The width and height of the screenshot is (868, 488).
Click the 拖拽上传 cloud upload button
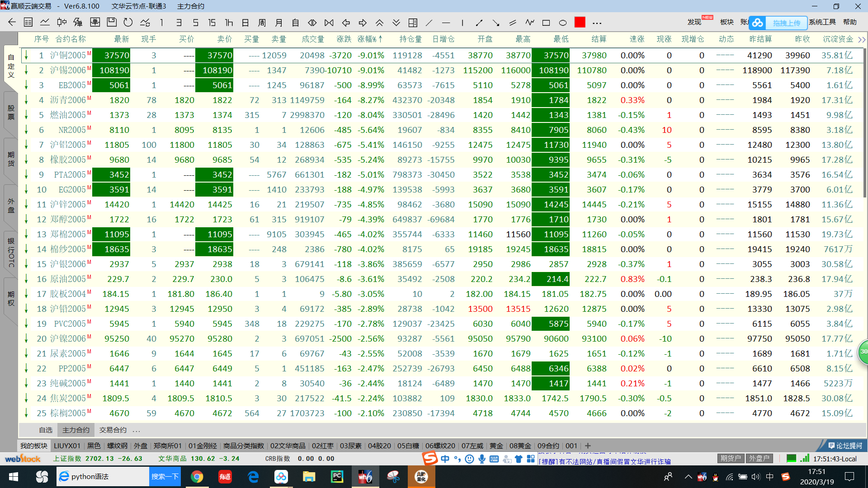point(778,23)
